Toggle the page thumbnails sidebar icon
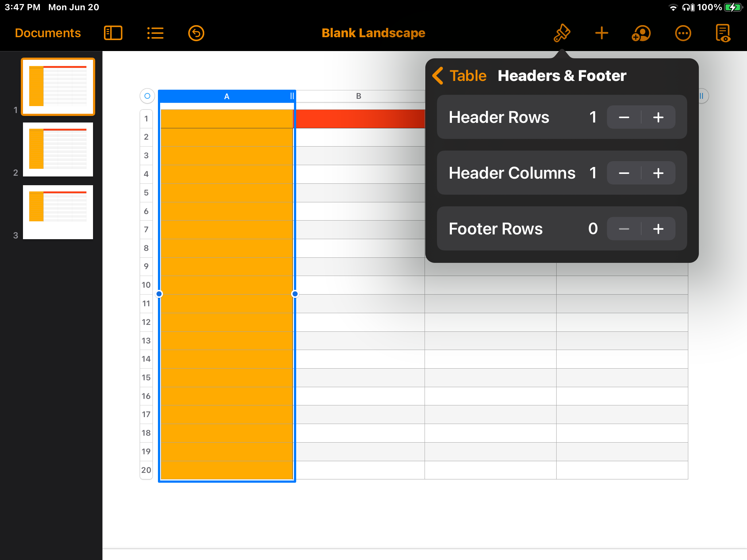 pyautogui.click(x=113, y=33)
